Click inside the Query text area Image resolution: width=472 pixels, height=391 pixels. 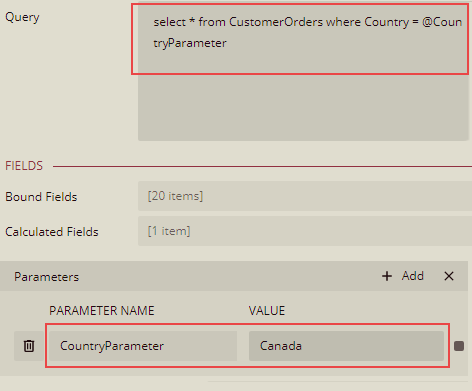pos(303,72)
